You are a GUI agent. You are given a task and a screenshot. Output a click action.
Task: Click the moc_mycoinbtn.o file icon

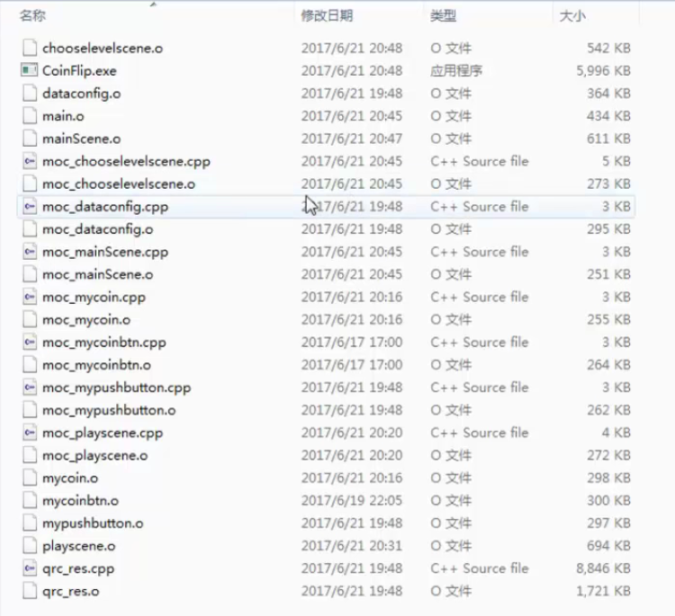(x=30, y=365)
